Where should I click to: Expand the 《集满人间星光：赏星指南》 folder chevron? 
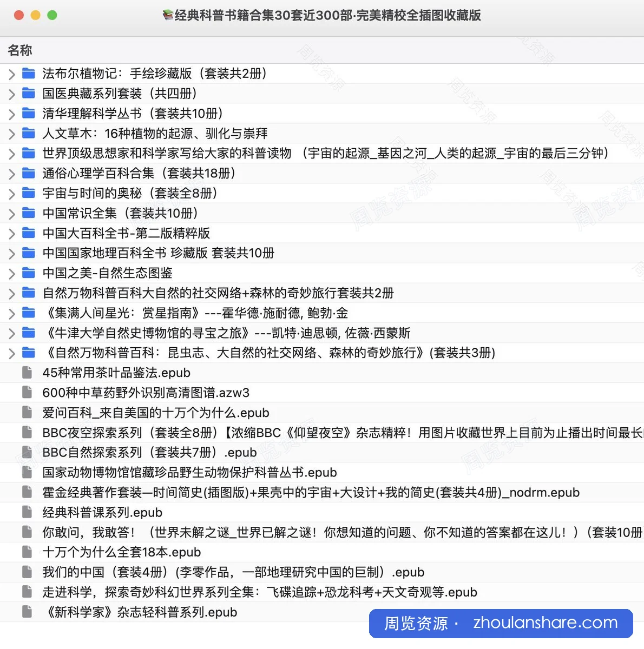11,314
